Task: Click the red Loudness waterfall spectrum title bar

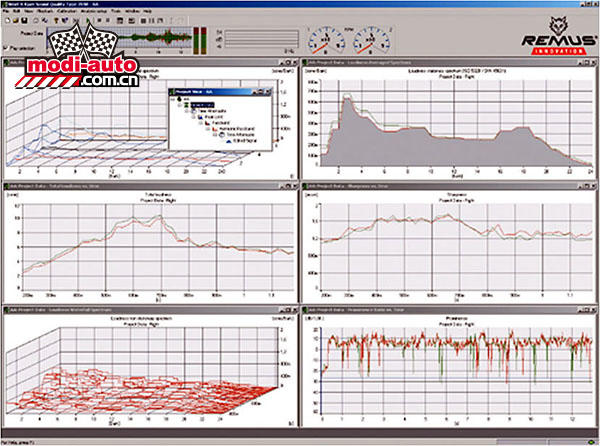Action: 150,310
